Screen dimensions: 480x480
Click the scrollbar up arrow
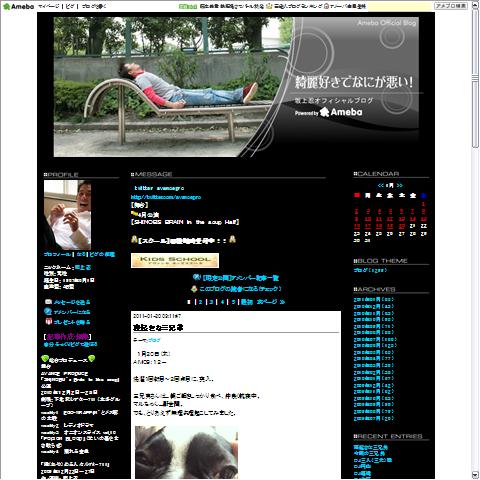475,5
